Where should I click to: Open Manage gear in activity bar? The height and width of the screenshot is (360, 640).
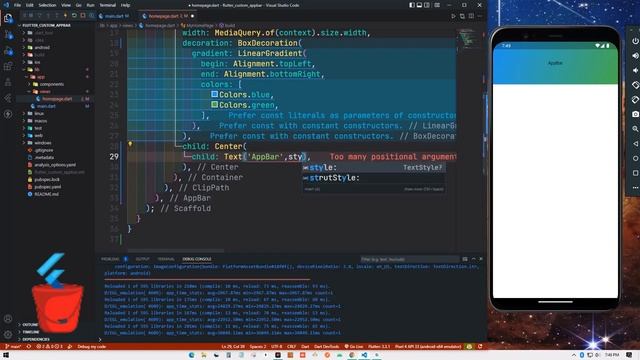point(8,335)
